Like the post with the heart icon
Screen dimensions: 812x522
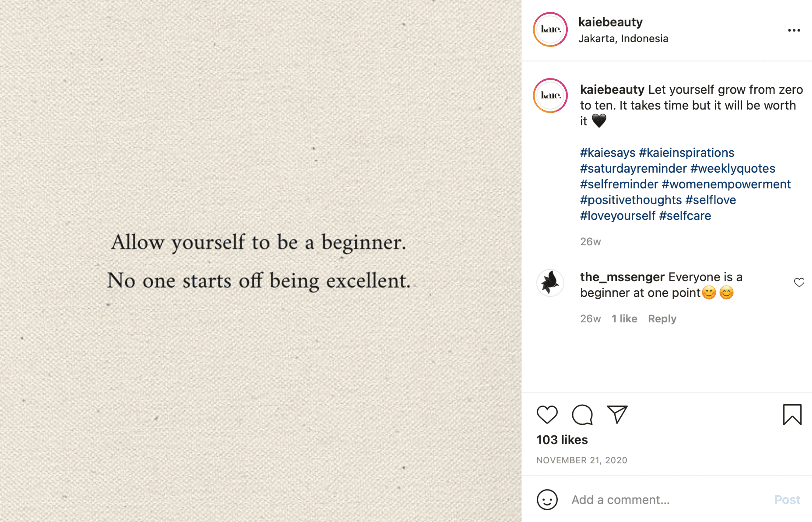(x=547, y=415)
